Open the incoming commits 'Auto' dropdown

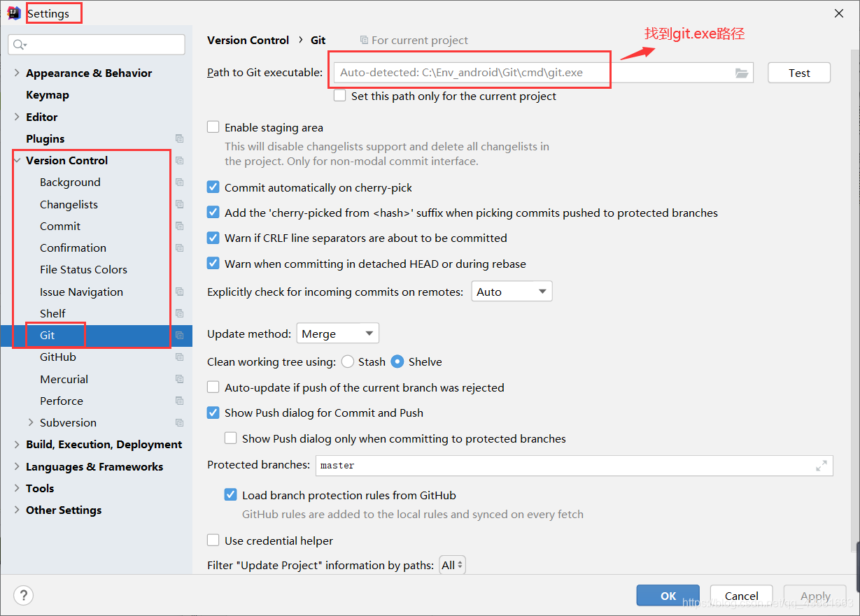click(512, 292)
